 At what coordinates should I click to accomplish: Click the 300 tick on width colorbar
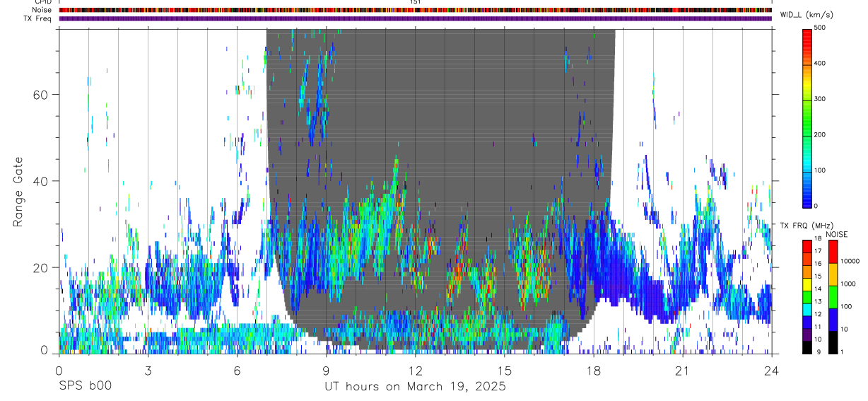819,99
